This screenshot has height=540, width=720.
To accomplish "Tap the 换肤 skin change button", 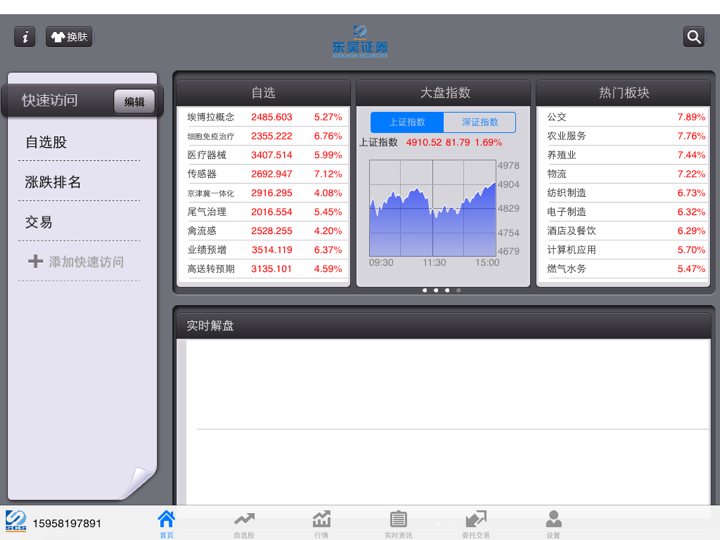I will [x=69, y=37].
